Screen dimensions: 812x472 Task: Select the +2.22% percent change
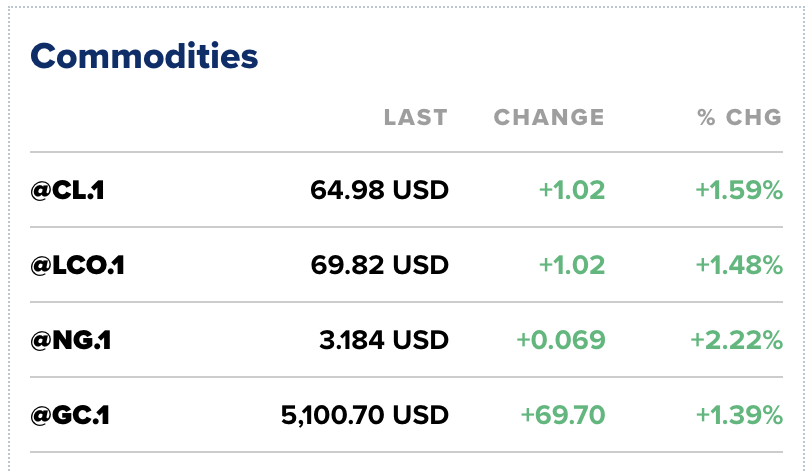coord(736,340)
